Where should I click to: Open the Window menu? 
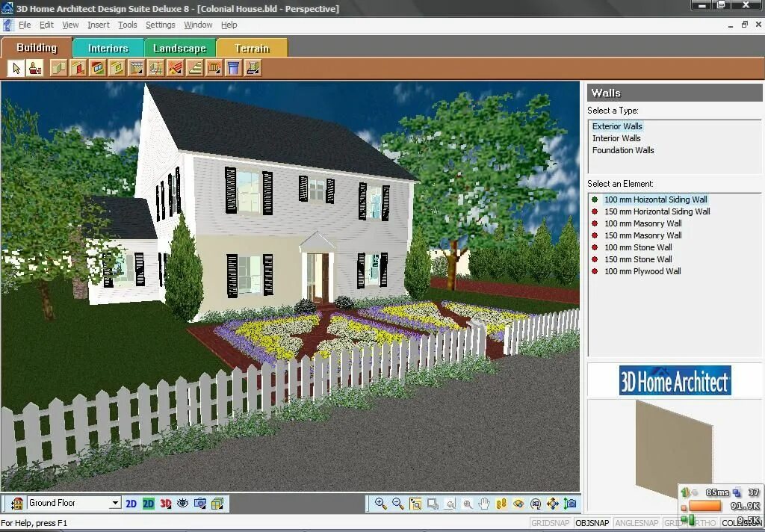pos(198,25)
